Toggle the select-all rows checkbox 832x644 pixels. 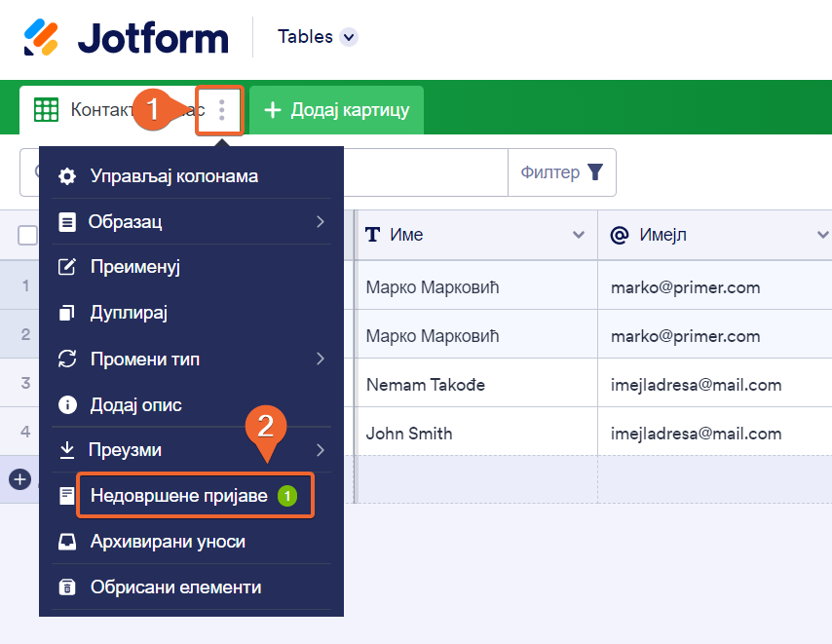27,235
